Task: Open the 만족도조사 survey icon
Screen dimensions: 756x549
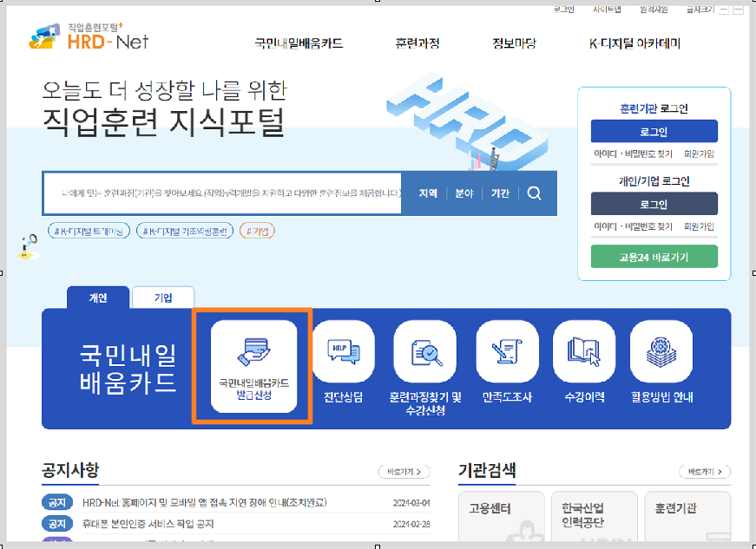Action: (x=507, y=351)
